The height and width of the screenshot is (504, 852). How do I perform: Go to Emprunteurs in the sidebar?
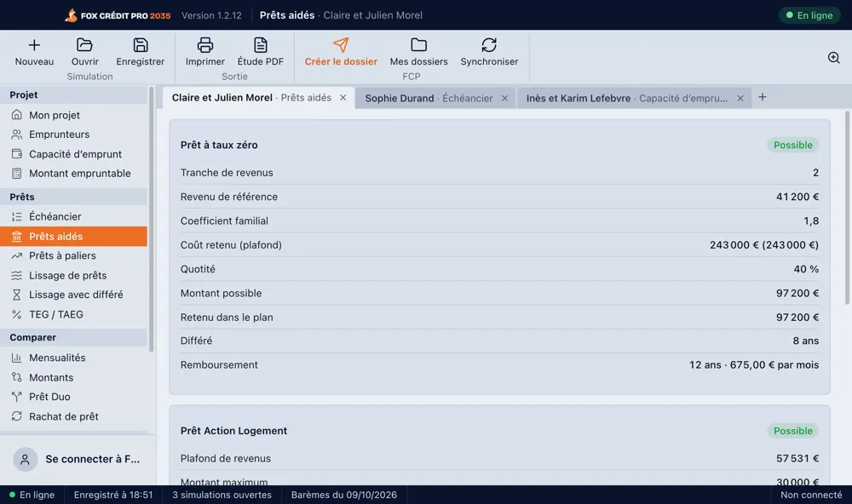pyautogui.click(x=74, y=135)
